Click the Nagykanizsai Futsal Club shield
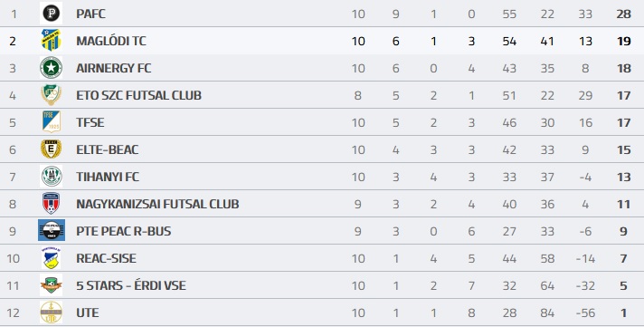This screenshot has width=644, height=327. [x=52, y=204]
